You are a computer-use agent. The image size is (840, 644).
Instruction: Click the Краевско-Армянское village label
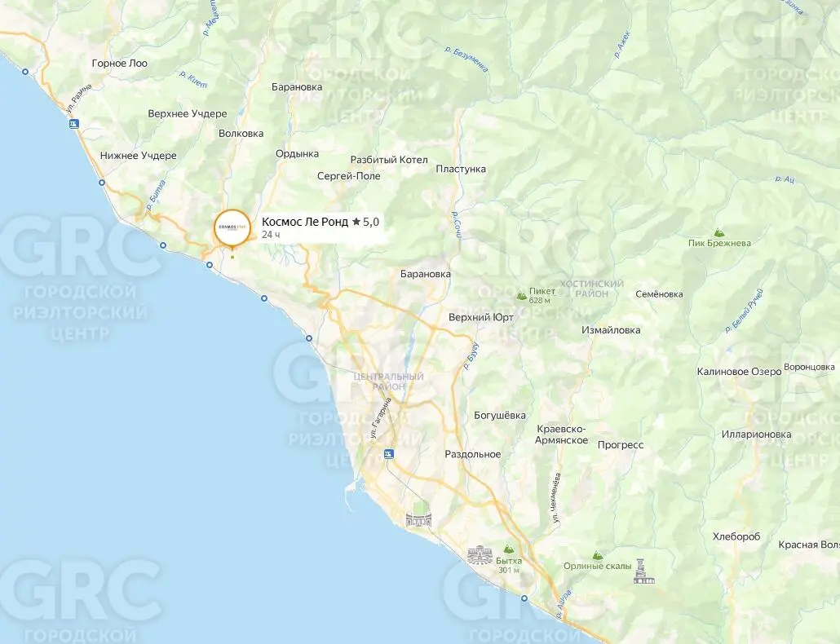561,434
